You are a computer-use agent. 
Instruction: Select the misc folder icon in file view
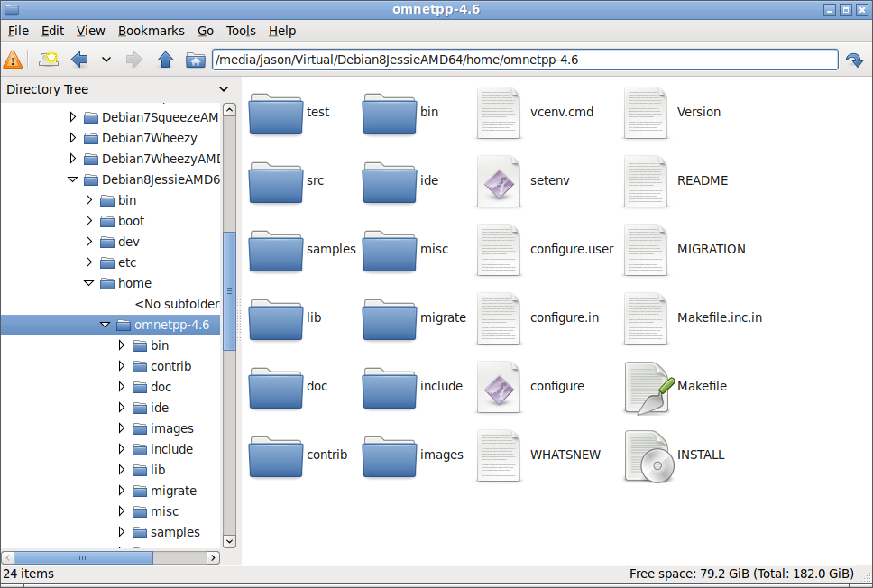390,251
